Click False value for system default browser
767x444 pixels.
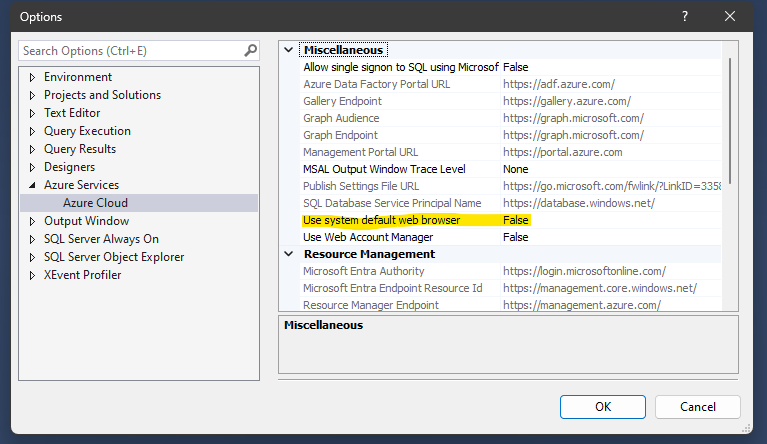pyautogui.click(x=516, y=220)
